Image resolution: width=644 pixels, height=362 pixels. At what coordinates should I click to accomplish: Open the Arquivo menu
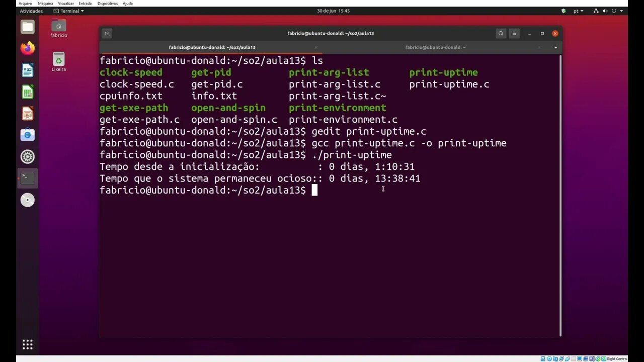25,4
